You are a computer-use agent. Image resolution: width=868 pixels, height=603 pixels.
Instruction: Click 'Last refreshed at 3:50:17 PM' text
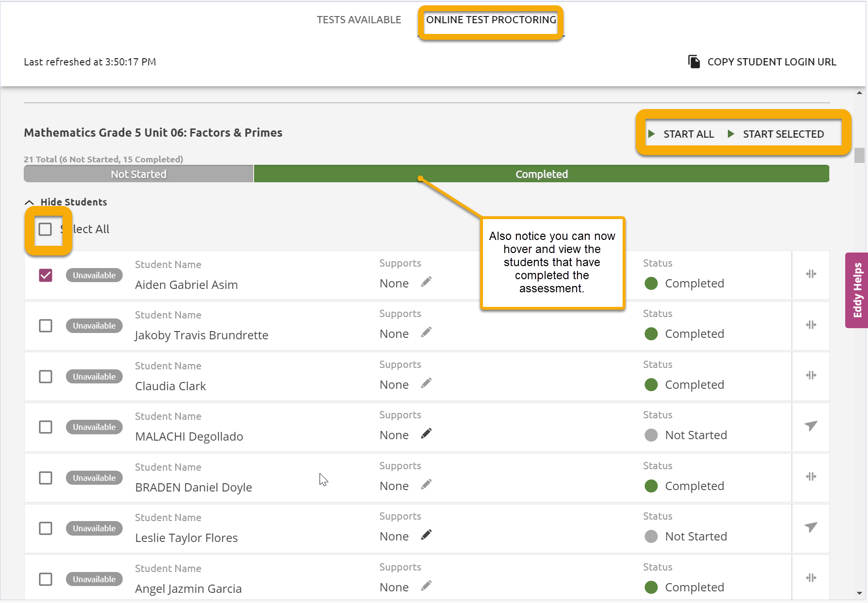(x=90, y=62)
